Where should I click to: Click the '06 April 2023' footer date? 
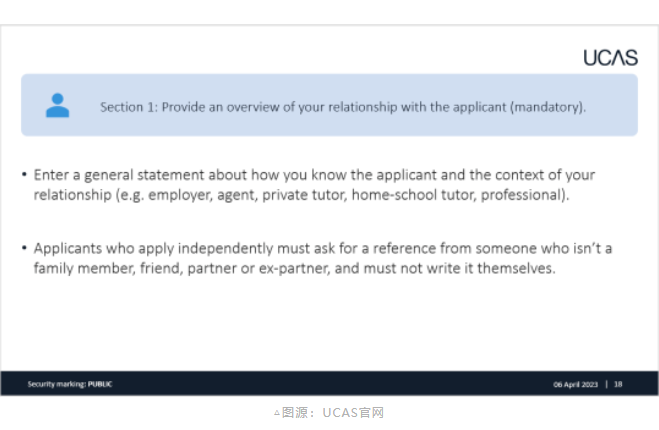click(x=575, y=384)
